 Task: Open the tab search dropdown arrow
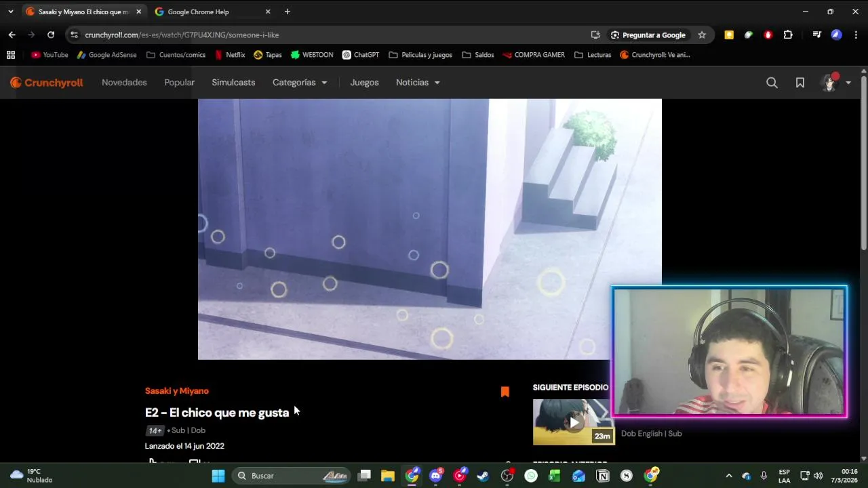[x=10, y=12]
